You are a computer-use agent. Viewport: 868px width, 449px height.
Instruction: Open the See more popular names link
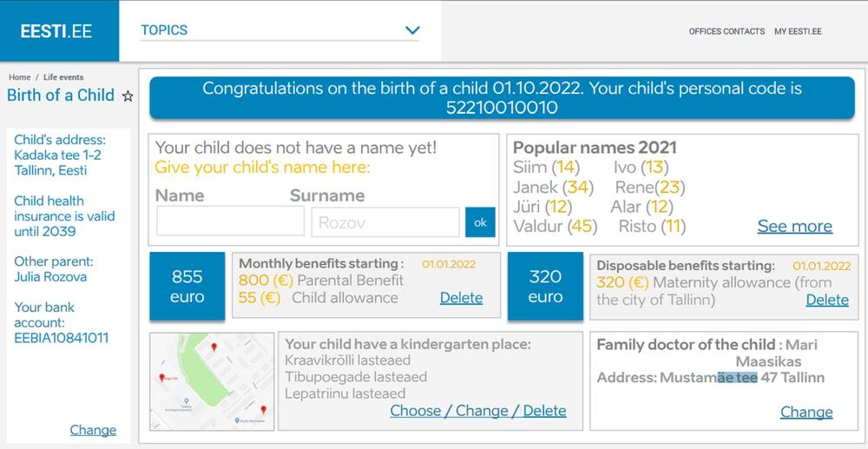click(x=794, y=227)
